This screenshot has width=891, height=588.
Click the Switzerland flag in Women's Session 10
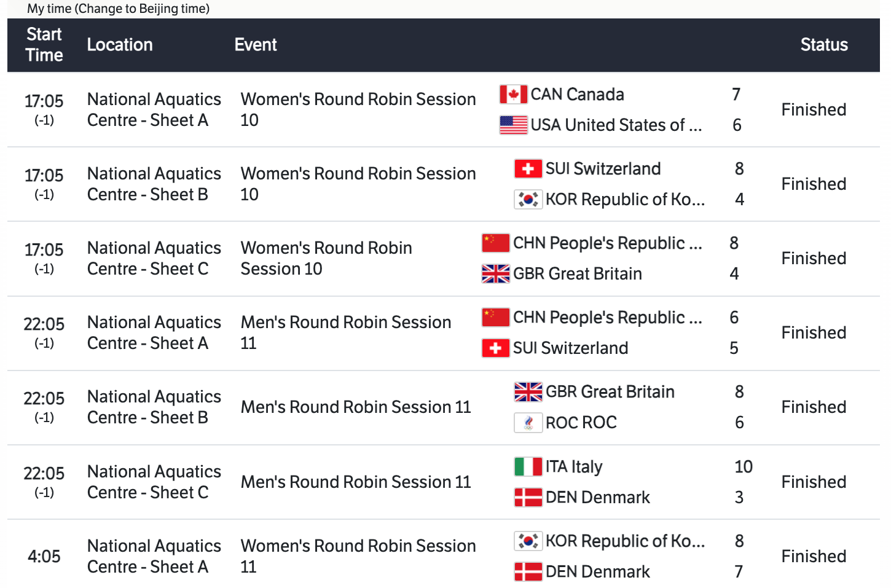(x=528, y=169)
